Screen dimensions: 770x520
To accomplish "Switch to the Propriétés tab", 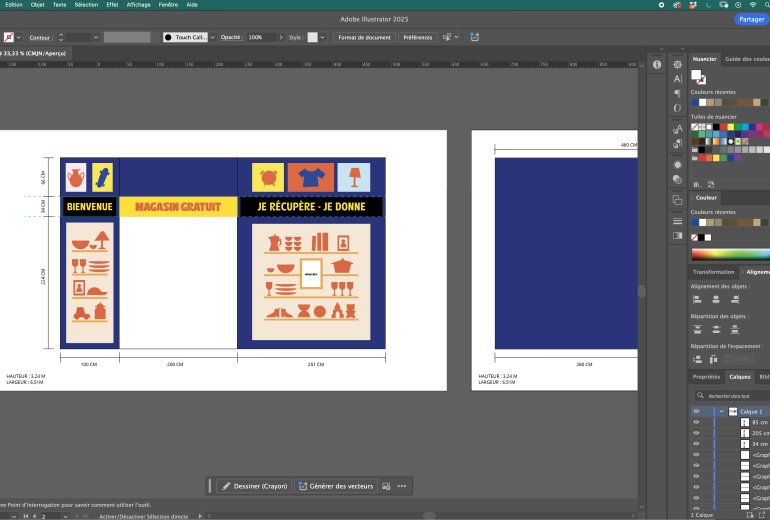I will (x=706, y=377).
